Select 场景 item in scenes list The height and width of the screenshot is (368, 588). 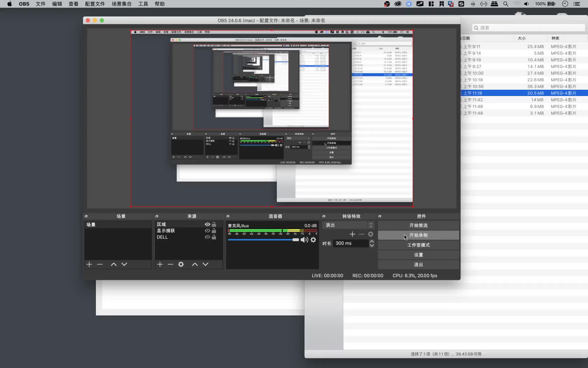coord(118,225)
